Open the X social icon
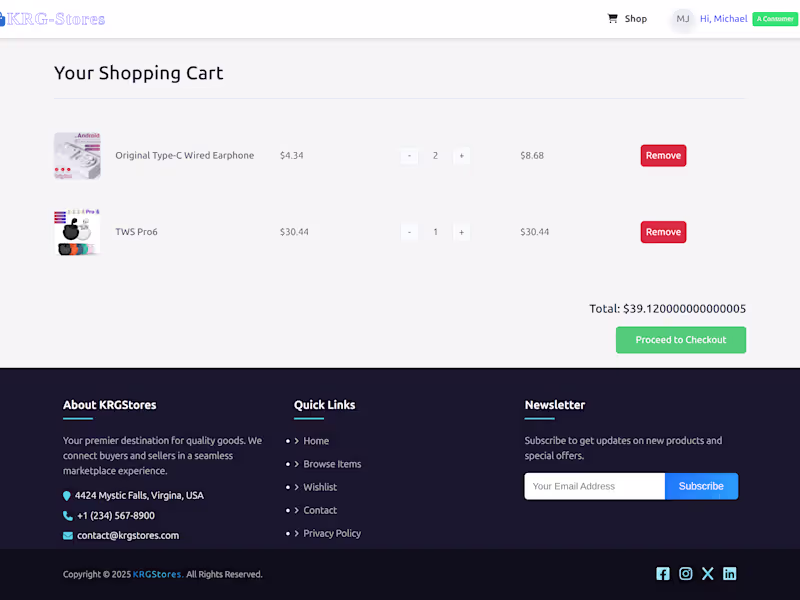800x600 pixels. coord(708,573)
